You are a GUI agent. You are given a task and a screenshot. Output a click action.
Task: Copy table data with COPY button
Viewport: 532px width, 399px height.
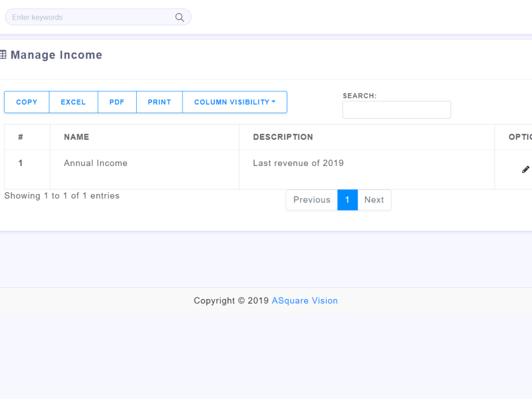(27, 102)
